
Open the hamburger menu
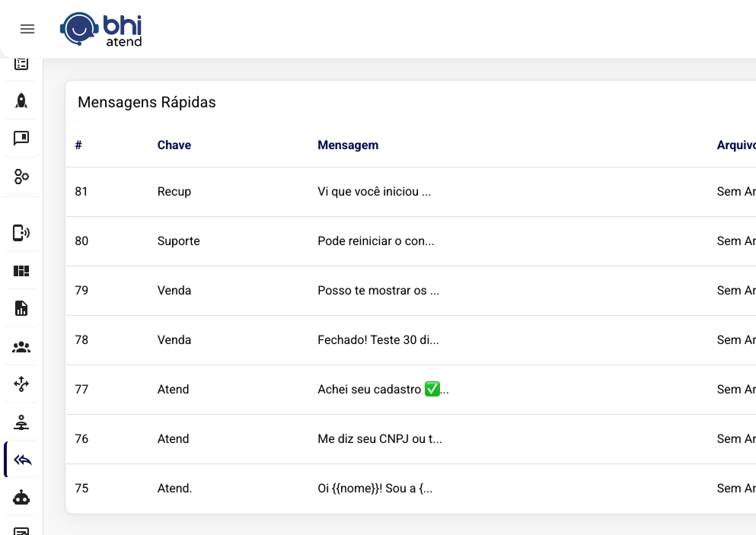coord(27,29)
